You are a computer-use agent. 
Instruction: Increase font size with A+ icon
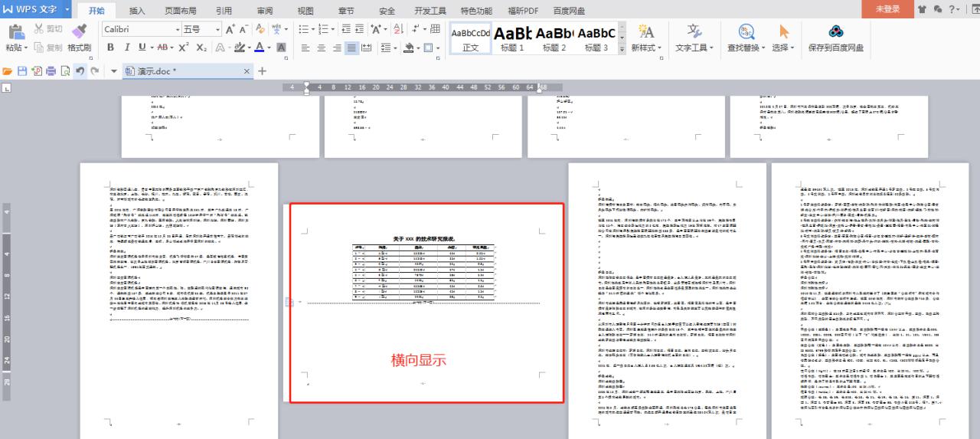click(x=230, y=29)
